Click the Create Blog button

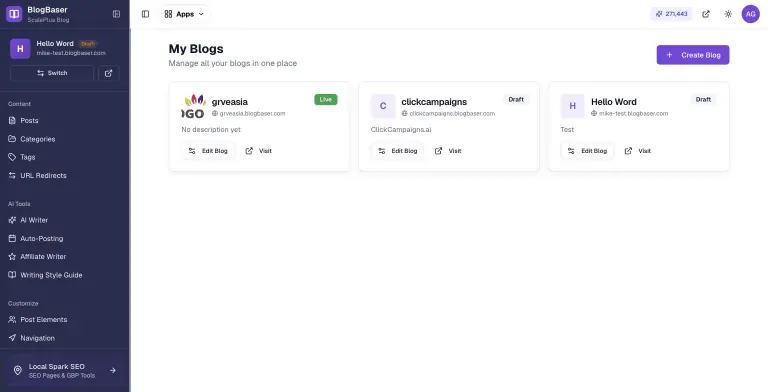point(693,55)
